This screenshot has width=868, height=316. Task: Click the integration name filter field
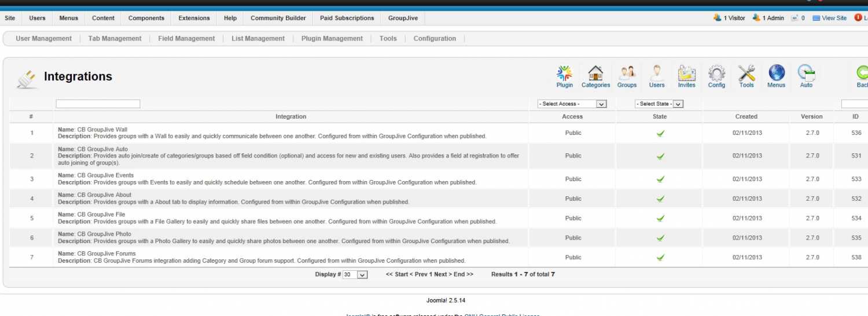98,104
